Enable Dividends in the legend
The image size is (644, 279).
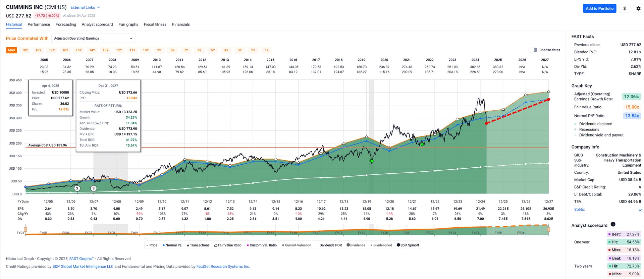point(356,245)
